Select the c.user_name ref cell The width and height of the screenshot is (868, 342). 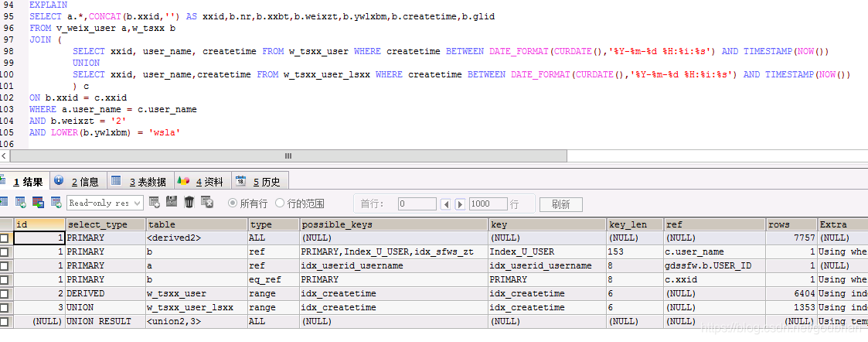[x=715, y=251]
